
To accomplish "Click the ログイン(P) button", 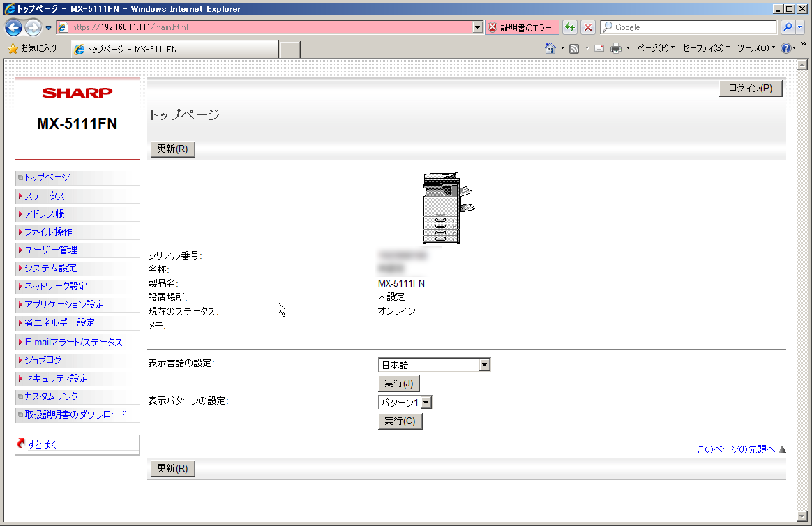I will click(751, 89).
